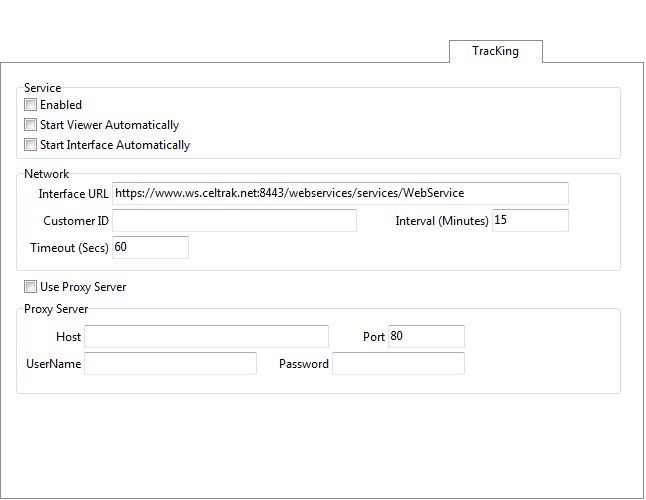Tick the Use Proxy Server checkbox
The width and height of the screenshot is (646, 500).
(31, 287)
